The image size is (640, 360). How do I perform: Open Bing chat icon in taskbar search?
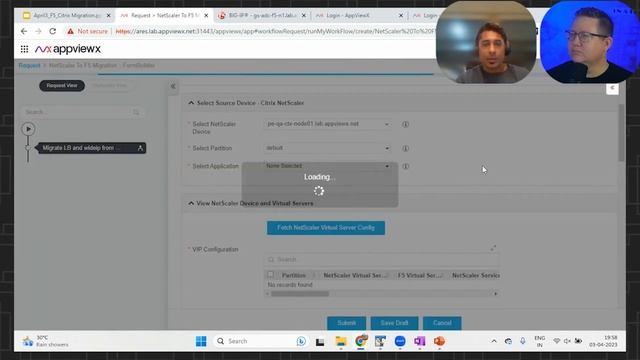[x=301, y=341]
